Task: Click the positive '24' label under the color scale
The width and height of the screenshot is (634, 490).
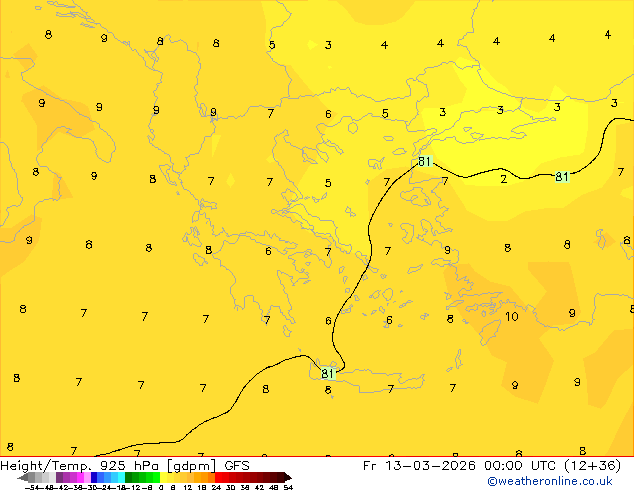Action: click(216, 488)
